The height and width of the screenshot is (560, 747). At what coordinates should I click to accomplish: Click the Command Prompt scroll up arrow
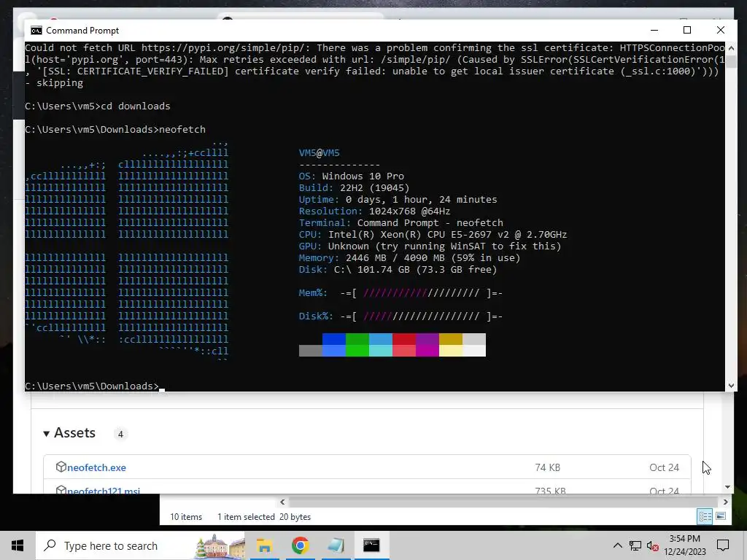(x=731, y=48)
